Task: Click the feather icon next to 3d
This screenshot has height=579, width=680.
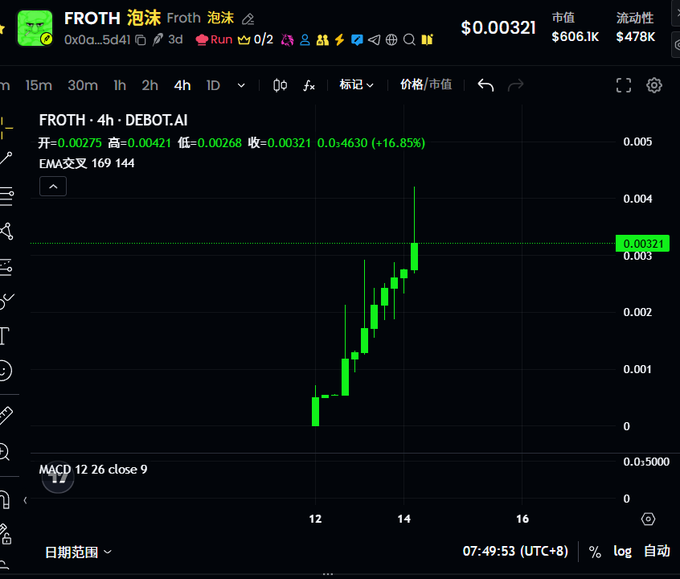Action: [157, 39]
